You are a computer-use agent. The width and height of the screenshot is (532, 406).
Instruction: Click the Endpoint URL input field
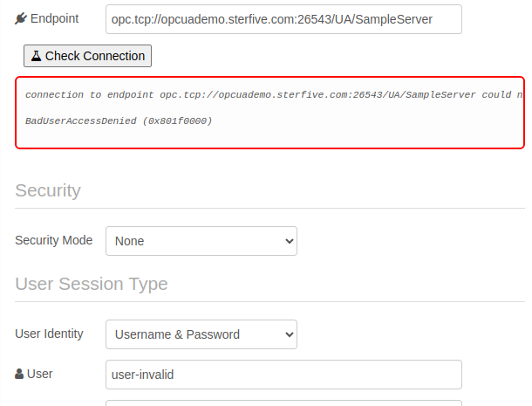pyautogui.click(x=283, y=19)
